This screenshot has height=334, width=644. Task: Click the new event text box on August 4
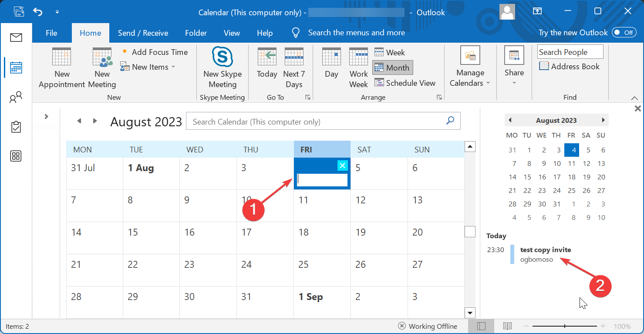point(322,180)
